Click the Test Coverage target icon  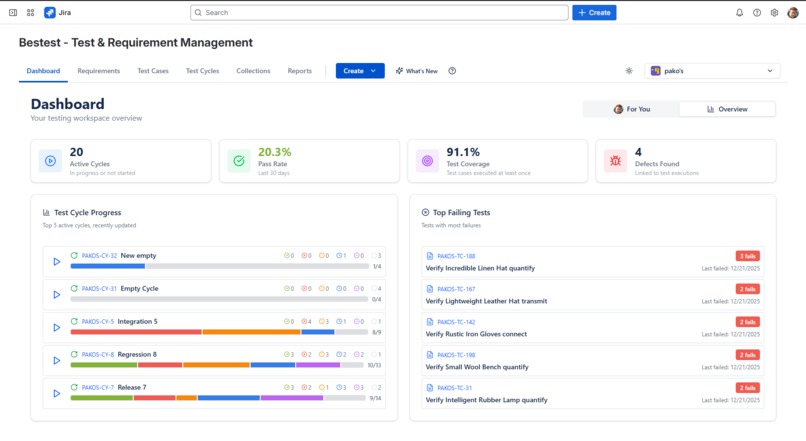pyautogui.click(x=427, y=161)
